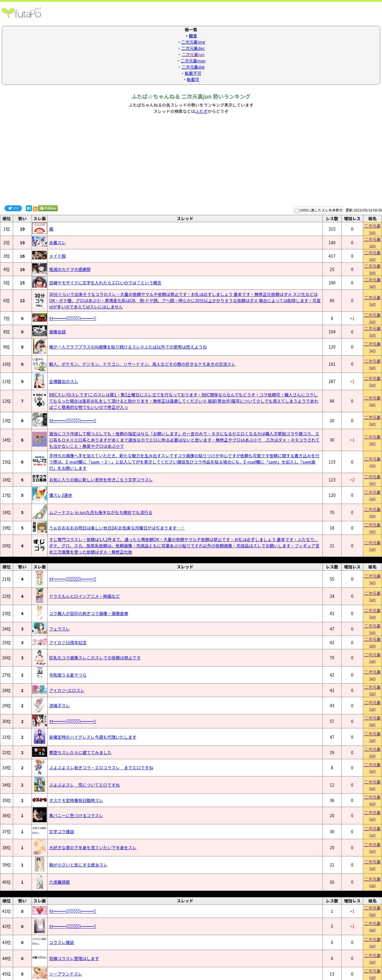Screen dimensions: 382x980
Task: Open 総合 board link
Action: click(193, 36)
